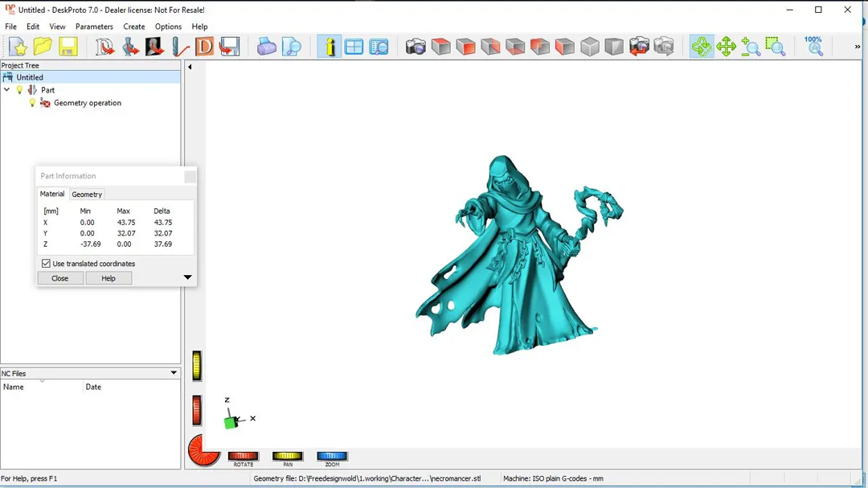Image resolution: width=868 pixels, height=488 pixels.
Task: Open the Help menu in the menu bar
Action: point(199,27)
